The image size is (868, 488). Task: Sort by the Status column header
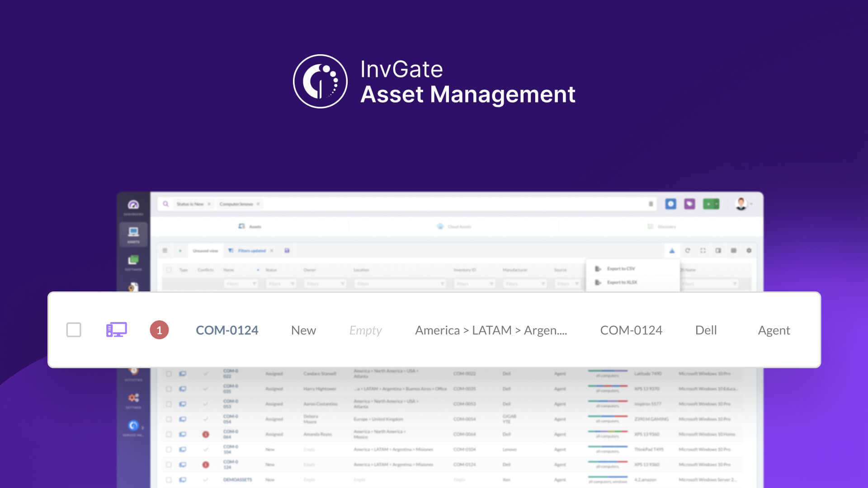click(x=271, y=270)
